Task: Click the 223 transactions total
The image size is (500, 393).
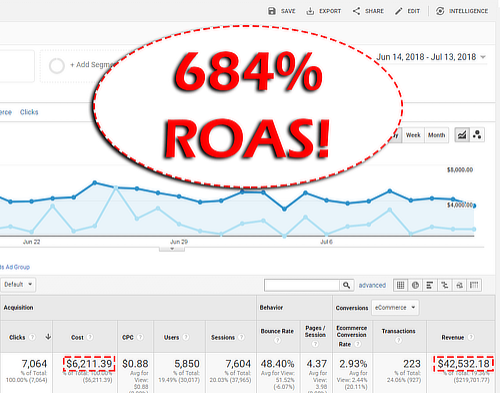Action: point(412,364)
